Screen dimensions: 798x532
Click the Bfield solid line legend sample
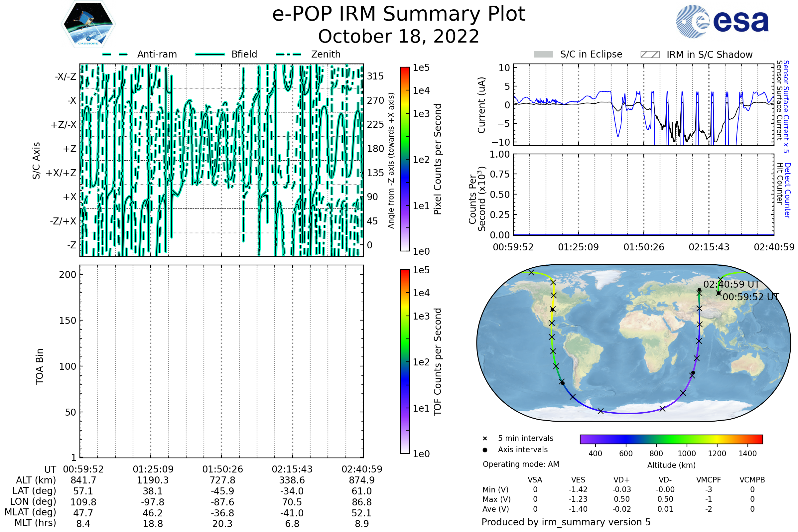[210, 54]
